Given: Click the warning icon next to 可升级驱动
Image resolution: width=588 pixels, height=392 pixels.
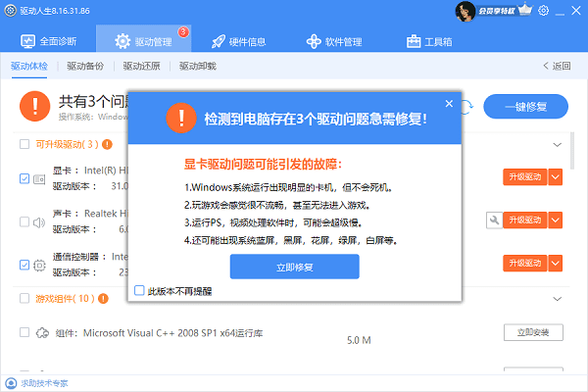Looking at the screenshot, I should click(x=107, y=144).
